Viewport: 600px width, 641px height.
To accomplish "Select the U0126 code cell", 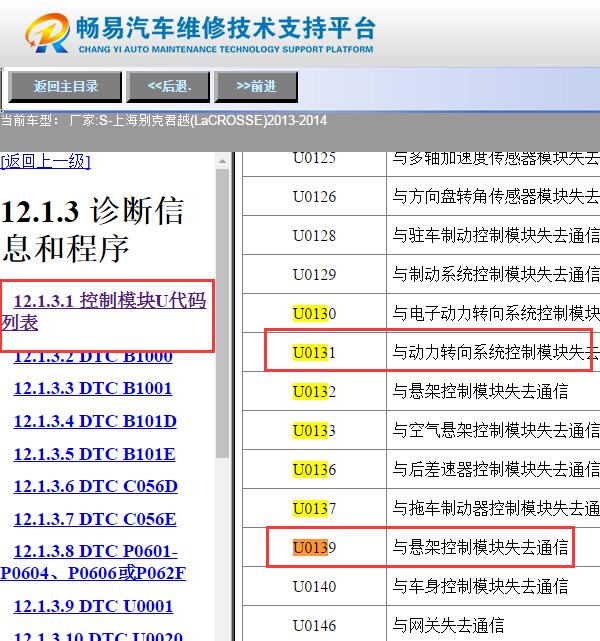I will pyautogui.click(x=314, y=197).
